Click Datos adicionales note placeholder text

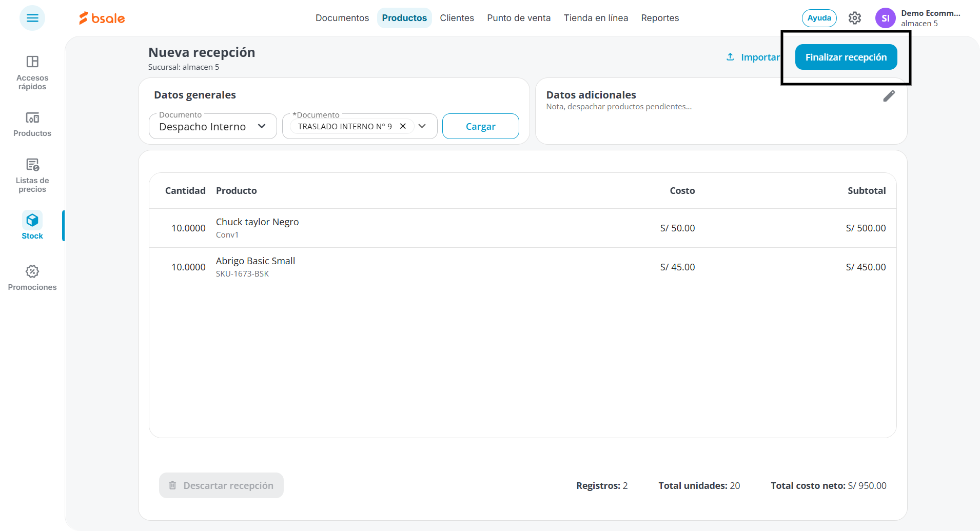point(619,107)
